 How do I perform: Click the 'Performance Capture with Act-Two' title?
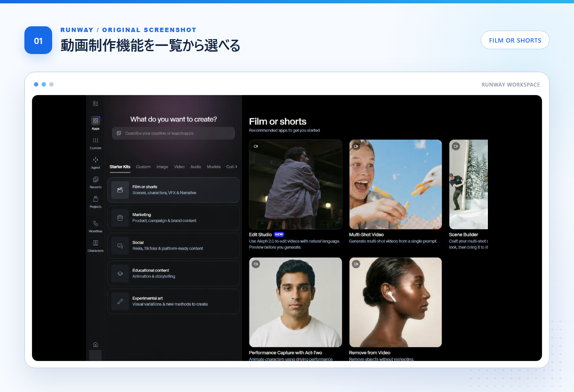click(286, 353)
